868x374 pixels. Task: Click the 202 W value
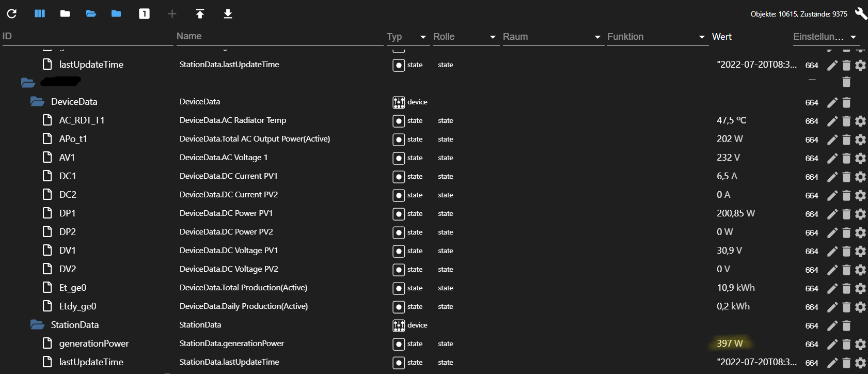[x=730, y=139]
